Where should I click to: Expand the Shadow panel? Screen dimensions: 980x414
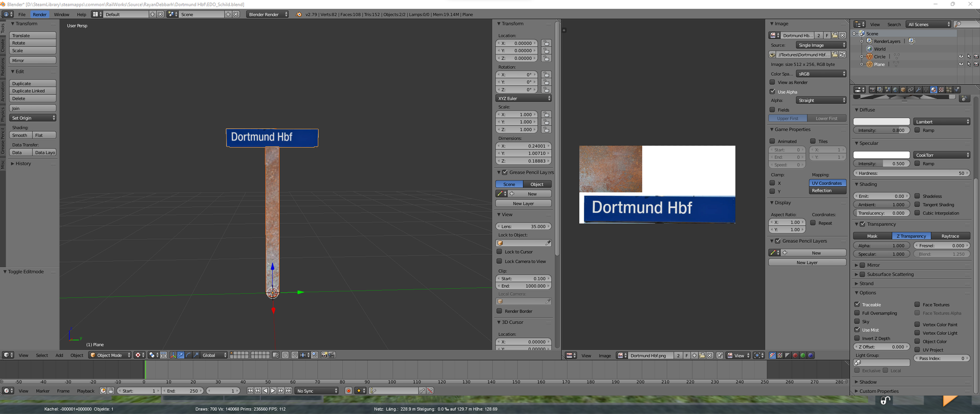point(868,382)
